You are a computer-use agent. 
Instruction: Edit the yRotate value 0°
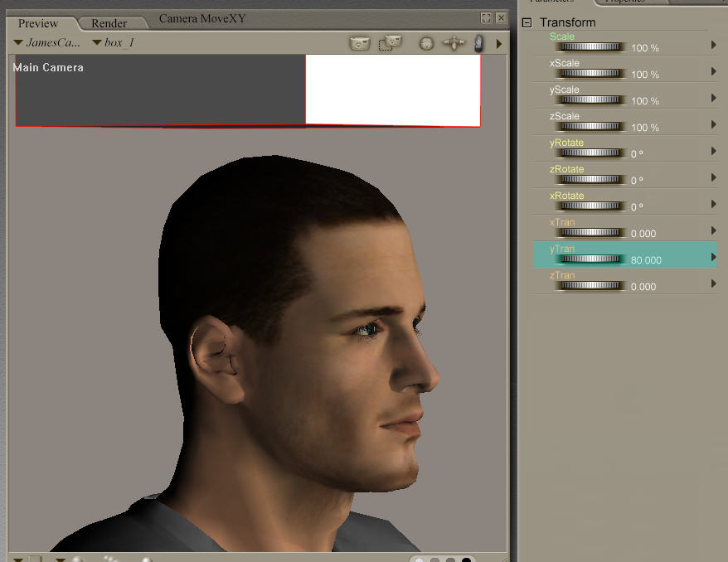[x=637, y=153]
